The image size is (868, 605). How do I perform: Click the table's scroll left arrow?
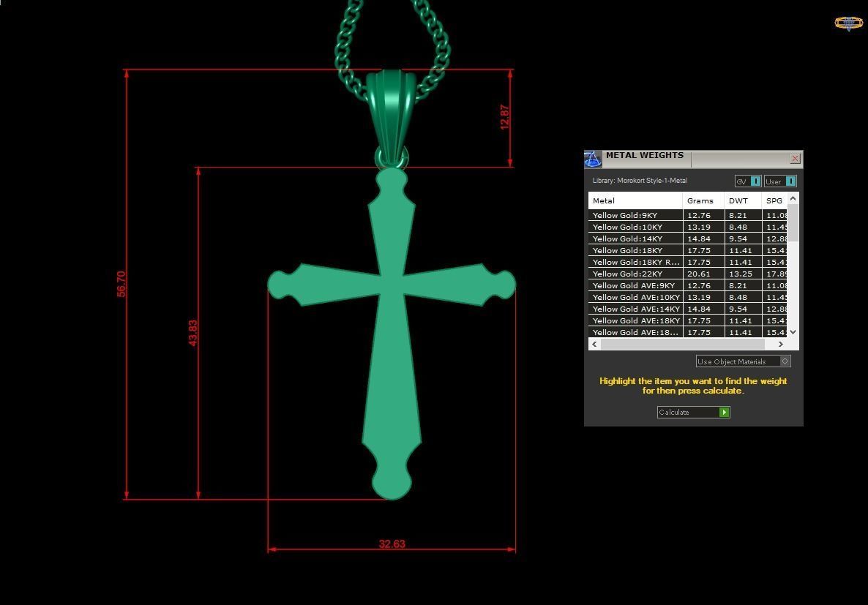coord(594,344)
